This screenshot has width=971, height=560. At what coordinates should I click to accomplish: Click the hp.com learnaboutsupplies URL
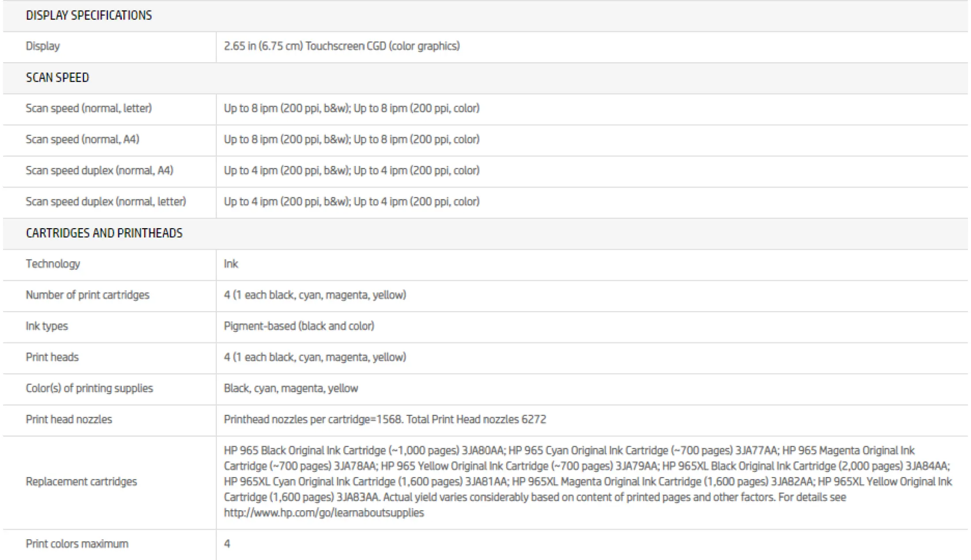click(x=324, y=513)
